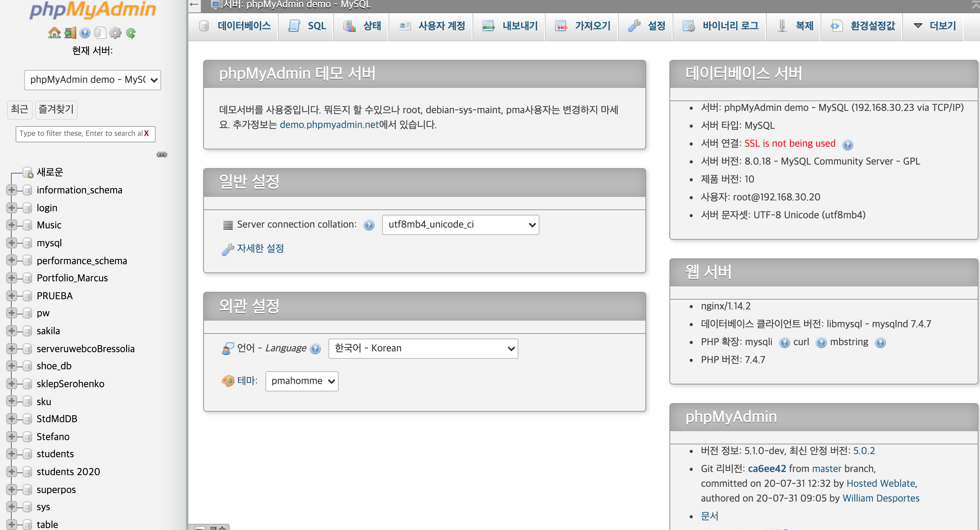Image resolution: width=980 pixels, height=530 pixels.
Task: Click database icon for mysql
Action: tap(27, 243)
